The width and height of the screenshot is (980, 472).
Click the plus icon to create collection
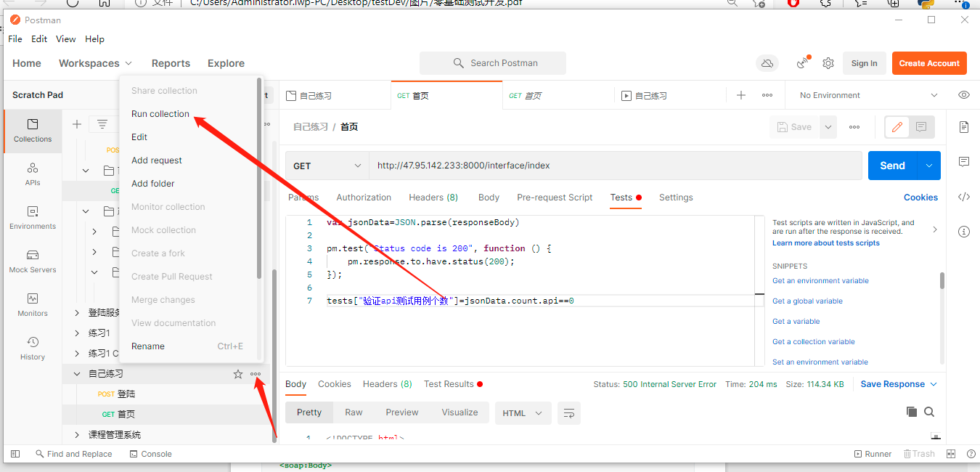(77, 124)
